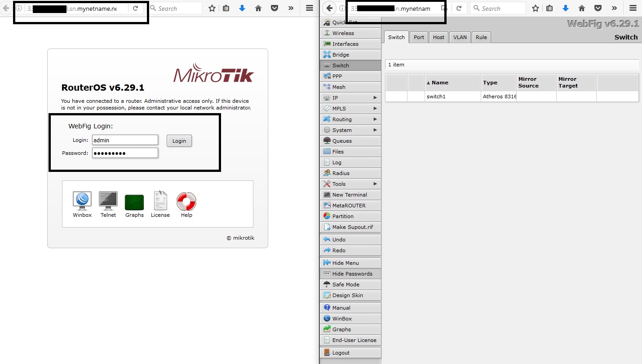Click the Interfaces menu icon
This screenshot has width=642, height=364.
[x=327, y=44]
